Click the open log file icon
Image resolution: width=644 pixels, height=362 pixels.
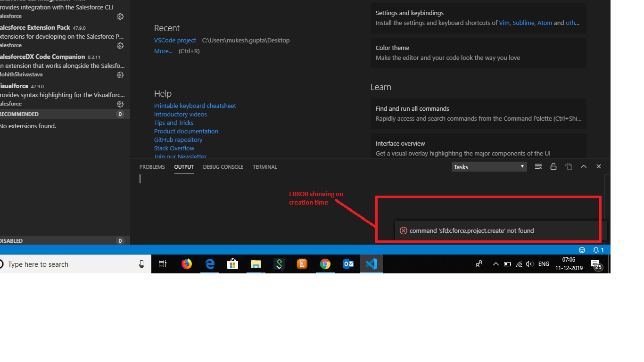(x=569, y=166)
